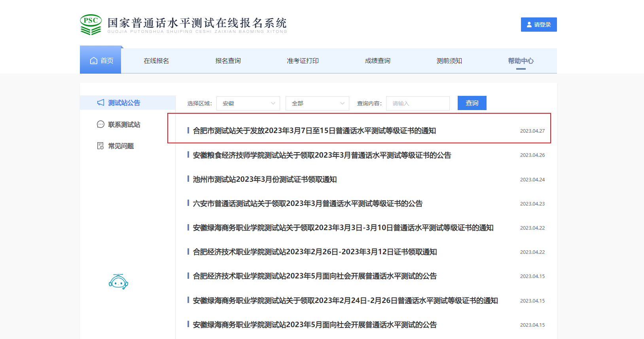Image resolution: width=644 pixels, height=339 pixels.
Task: Select 帮助中心 in the navigation bar
Action: click(x=521, y=61)
